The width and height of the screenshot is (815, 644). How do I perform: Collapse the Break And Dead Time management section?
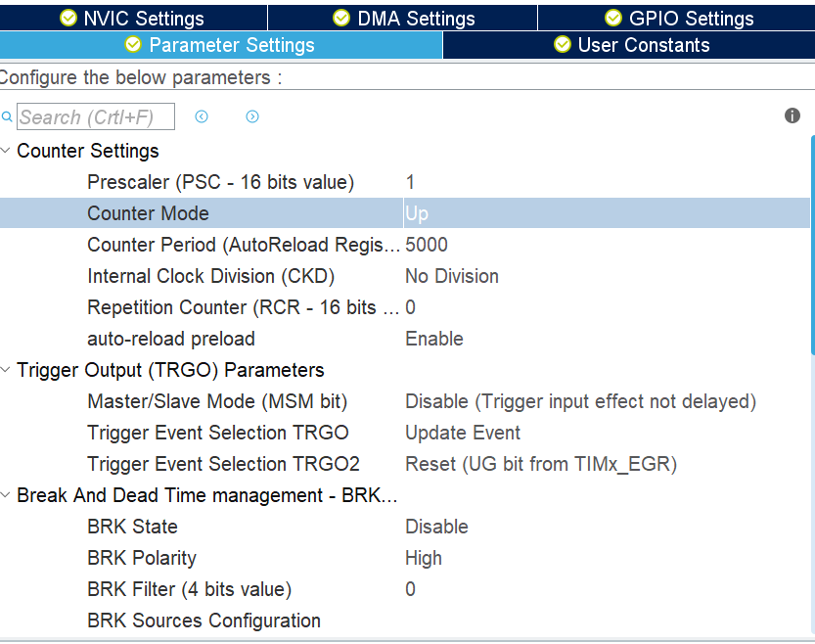[x=7, y=495]
